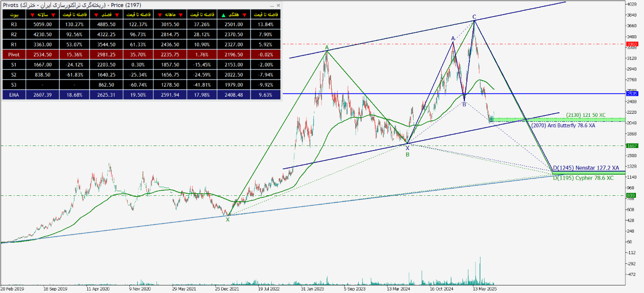Screen dimensions: 644x293
Task: Click the Anti Butterfly 78.6 XA label
Action: coord(563,125)
